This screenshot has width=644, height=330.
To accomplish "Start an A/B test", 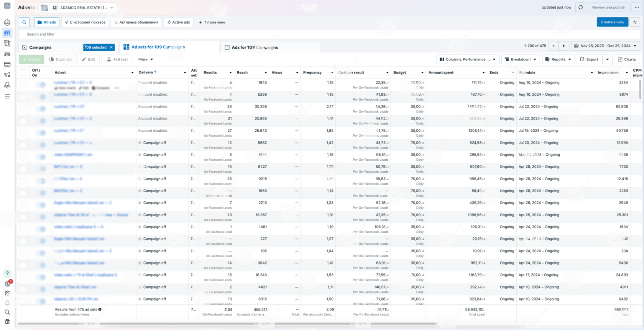I will 118,59.
